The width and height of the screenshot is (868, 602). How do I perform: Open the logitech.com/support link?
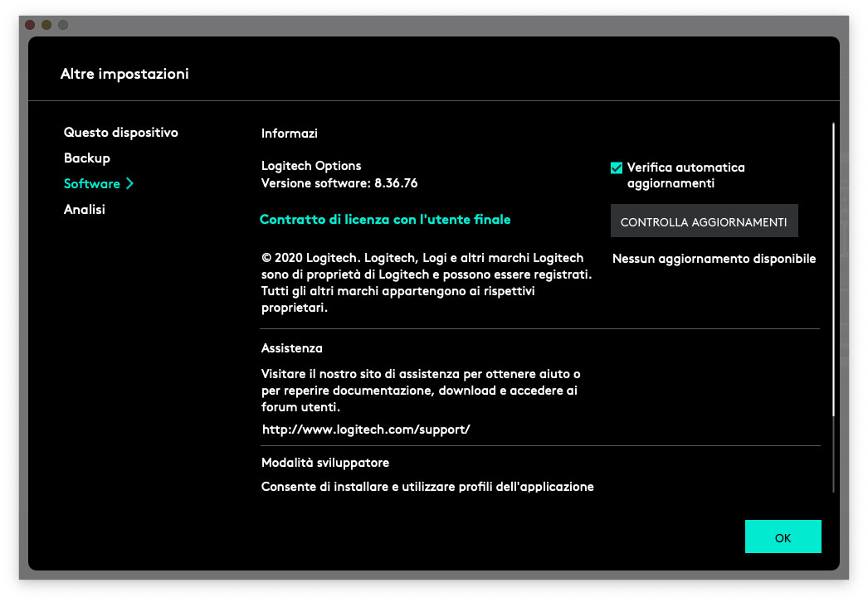(x=366, y=430)
